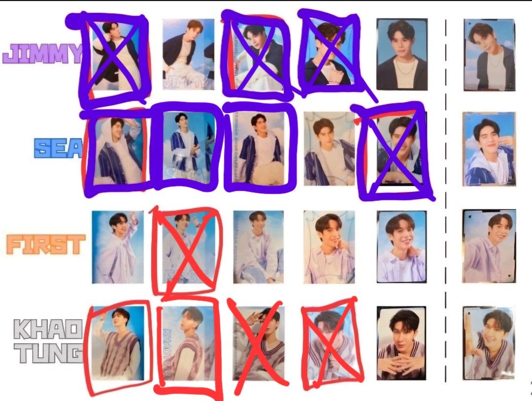Screen dimensions: 532x401
Task: Click the purple JIMMY name label
Action: [43, 54]
